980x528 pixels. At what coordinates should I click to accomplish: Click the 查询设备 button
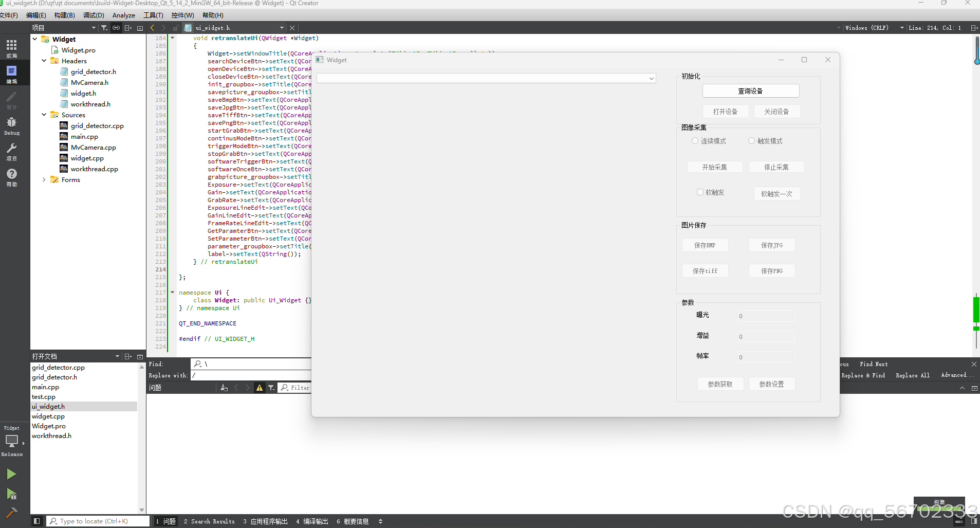click(x=750, y=90)
